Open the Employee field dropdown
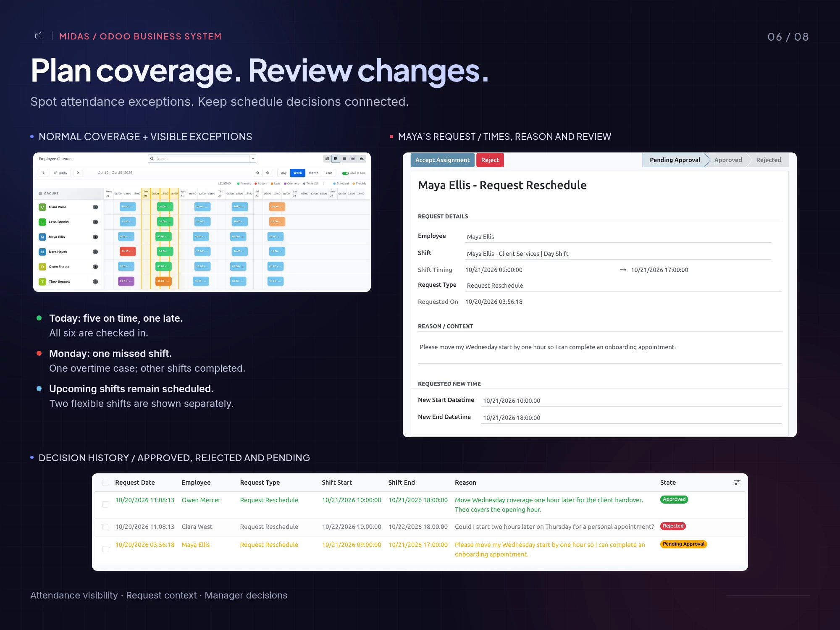Screen dimensions: 840x630 coord(618,237)
